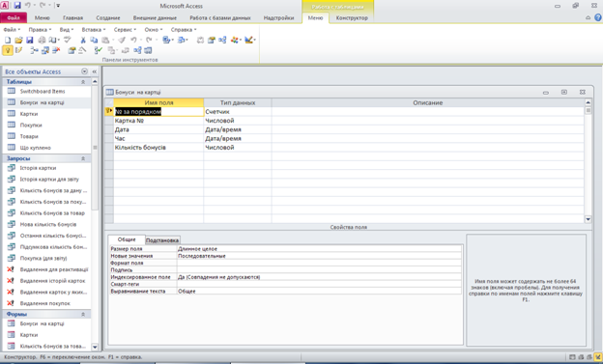Switch to the Главная ribbon tab
Image resolution: width=603 pixels, height=364 pixels.
tap(72, 17)
